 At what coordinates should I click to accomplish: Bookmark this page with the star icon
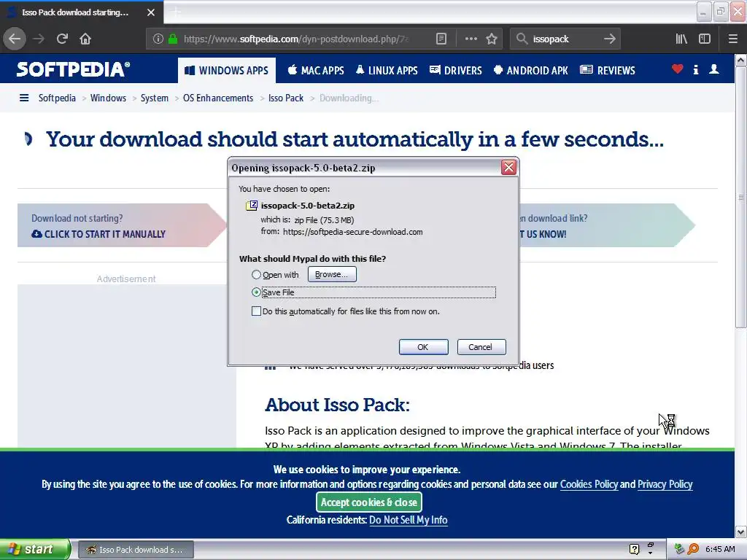point(492,39)
